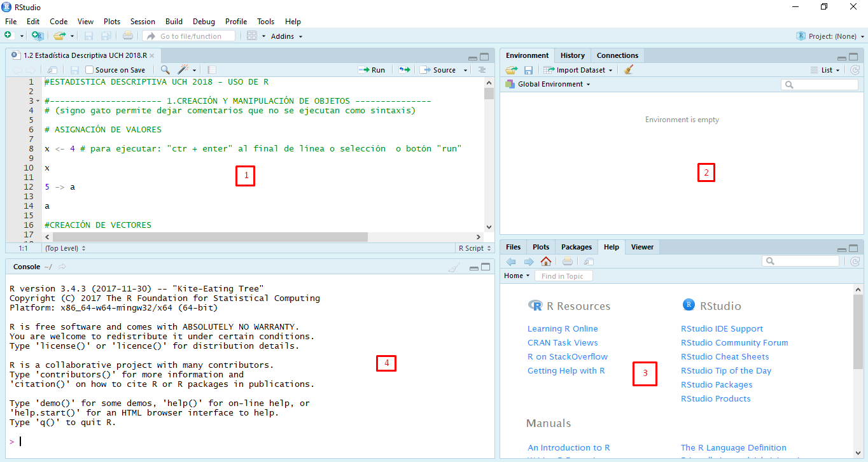Open the RStudio Cheat Sheets link

[724, 357]
